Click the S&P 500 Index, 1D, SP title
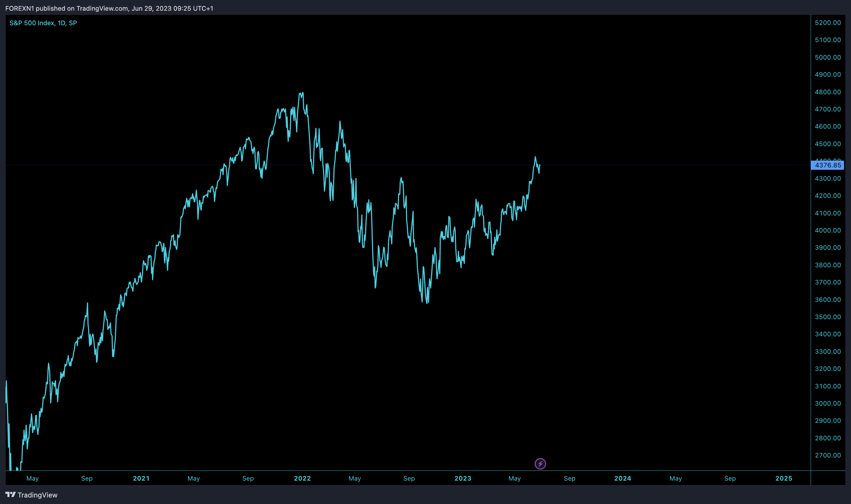 click(x=43, y=23)
